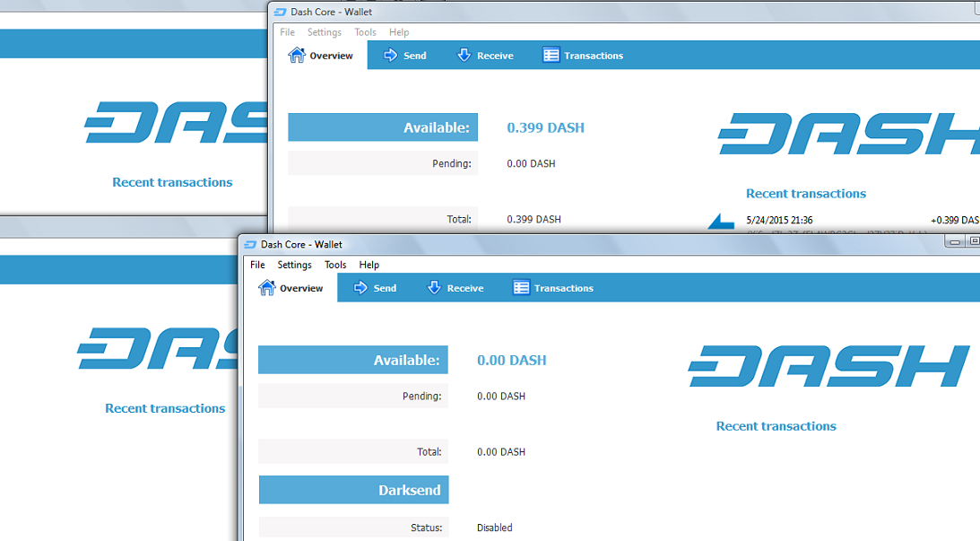
Task: Click back window title bar Dash Core - Wallet
Action: tap(331, 12)
